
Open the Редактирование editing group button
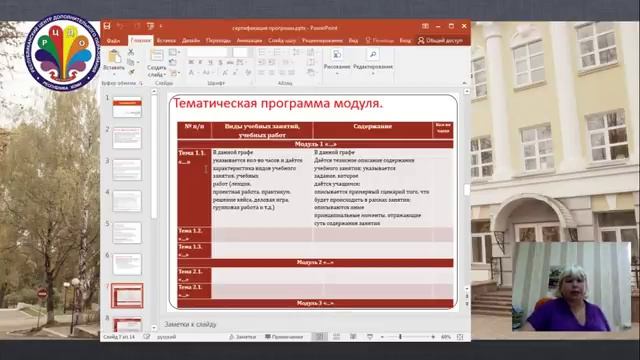tap(373, 62)
